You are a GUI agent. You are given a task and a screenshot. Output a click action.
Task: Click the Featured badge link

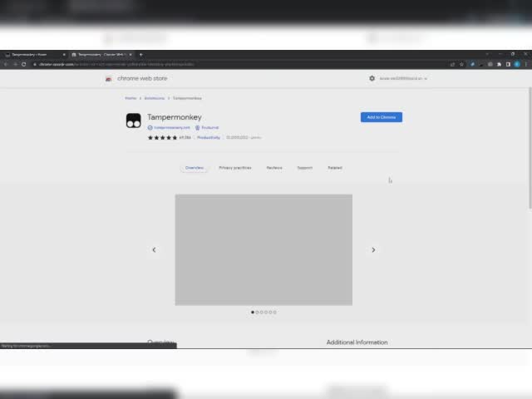pos(207,127)
